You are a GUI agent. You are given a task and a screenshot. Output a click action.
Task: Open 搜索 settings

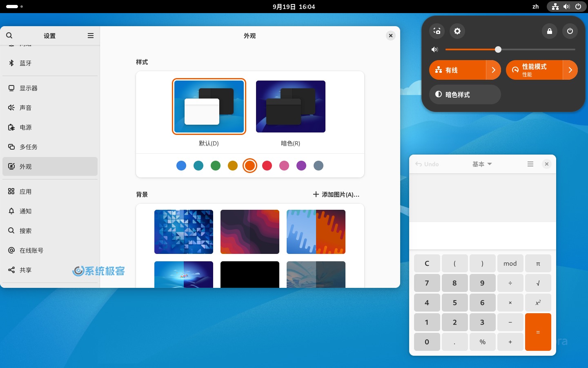(50, 231)
